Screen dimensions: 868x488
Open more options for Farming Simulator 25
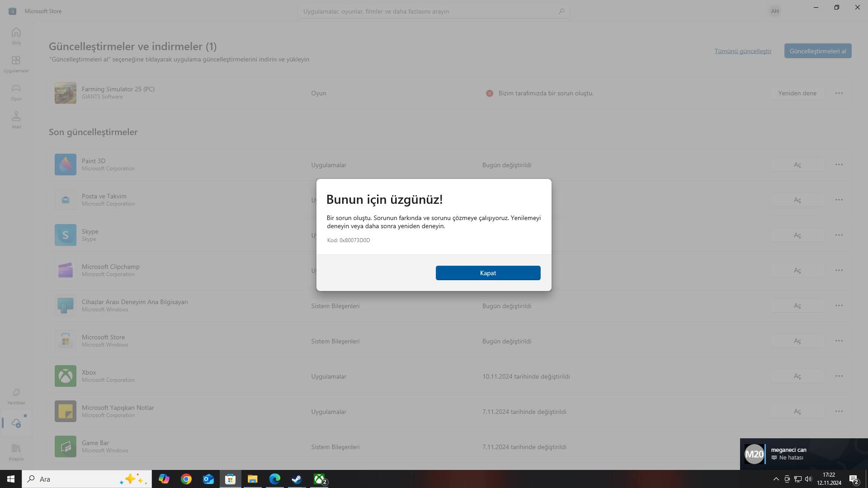(839, 93)
